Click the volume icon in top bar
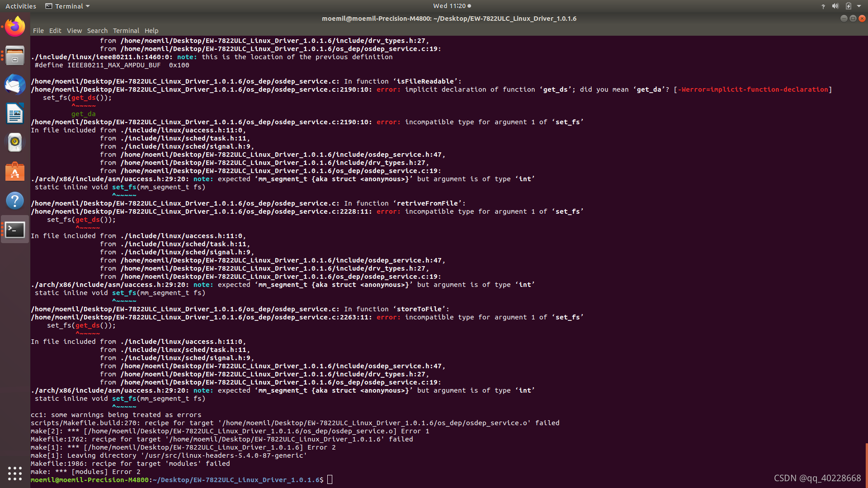 [x=835, y=6]
